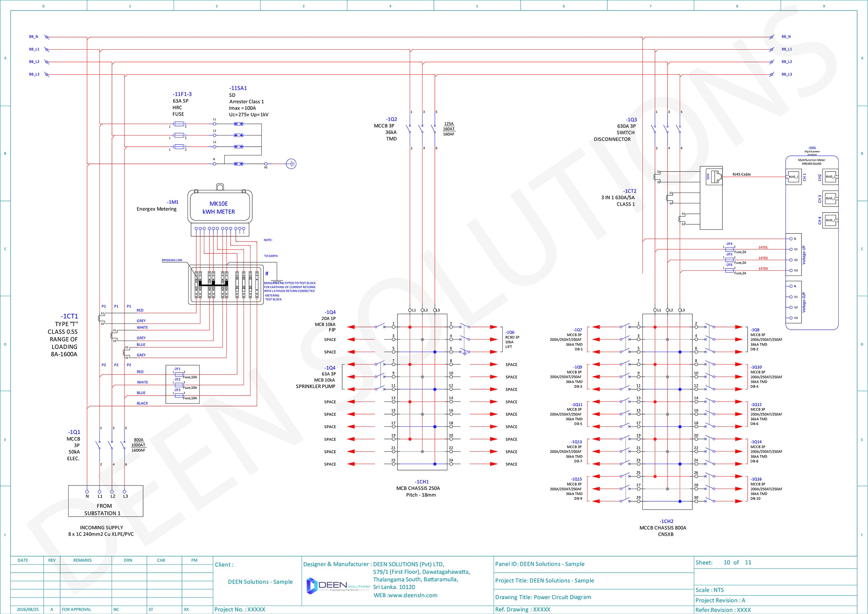Select the MK10E kWH METER symbol

pos(220,210)
